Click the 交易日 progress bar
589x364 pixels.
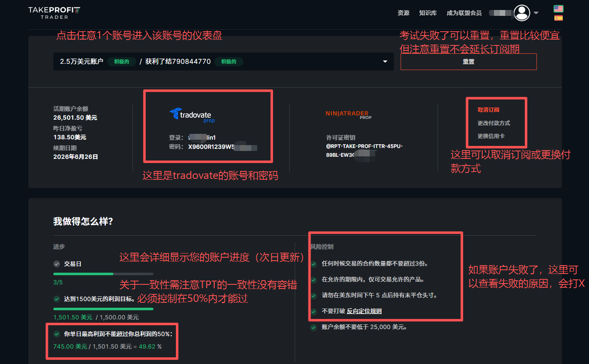[x=103, y=274]
